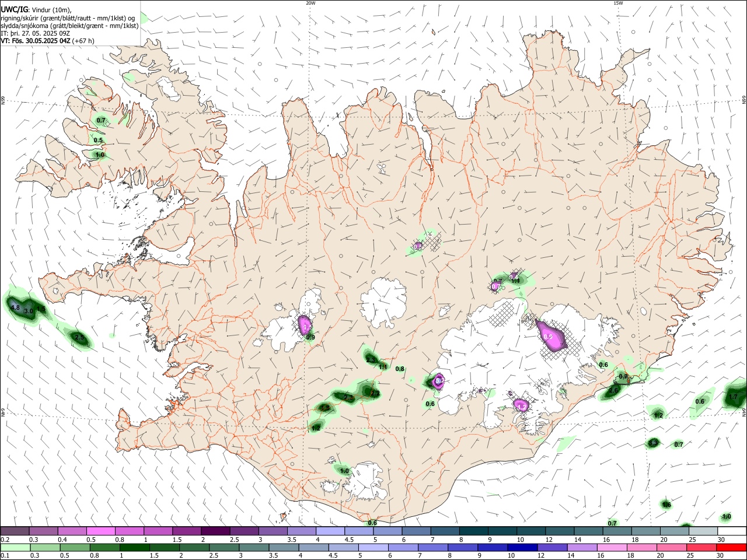The image size is (747, 560).
Task: Click the 1.6 rainfall value offshore southeast
Action: pyautogui.click(x=666, y=505)
